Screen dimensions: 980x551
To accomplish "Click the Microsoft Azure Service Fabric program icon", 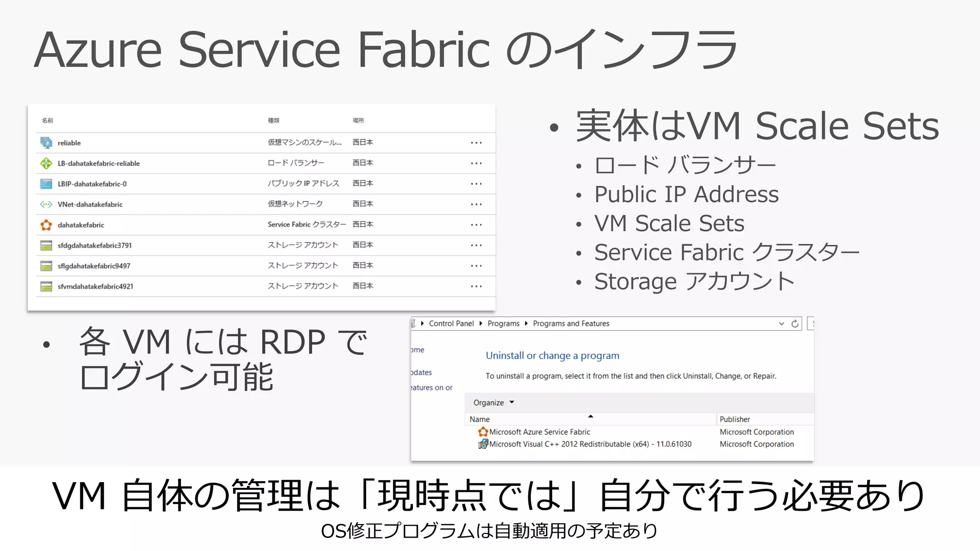I will click(483, 432).
